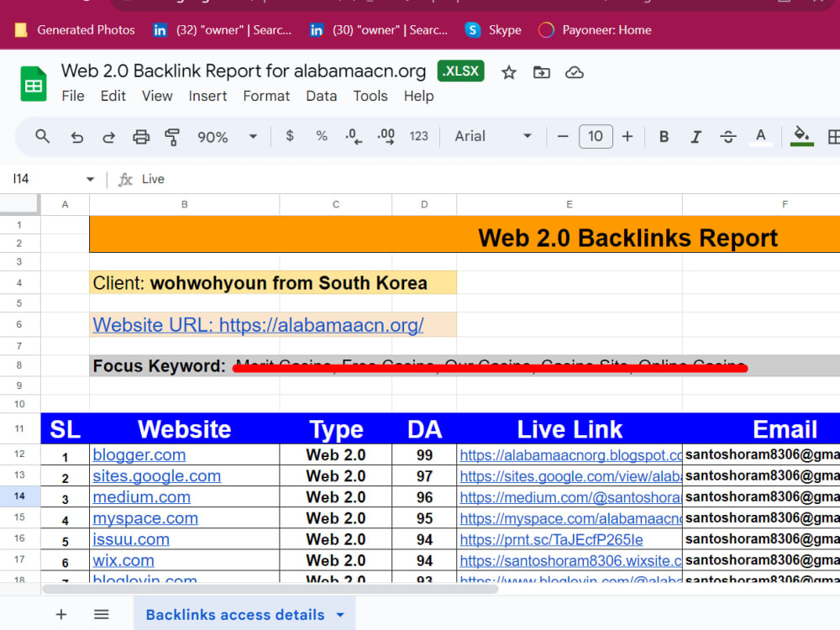
Task: Open the myspace.com link
Action: 145,518
